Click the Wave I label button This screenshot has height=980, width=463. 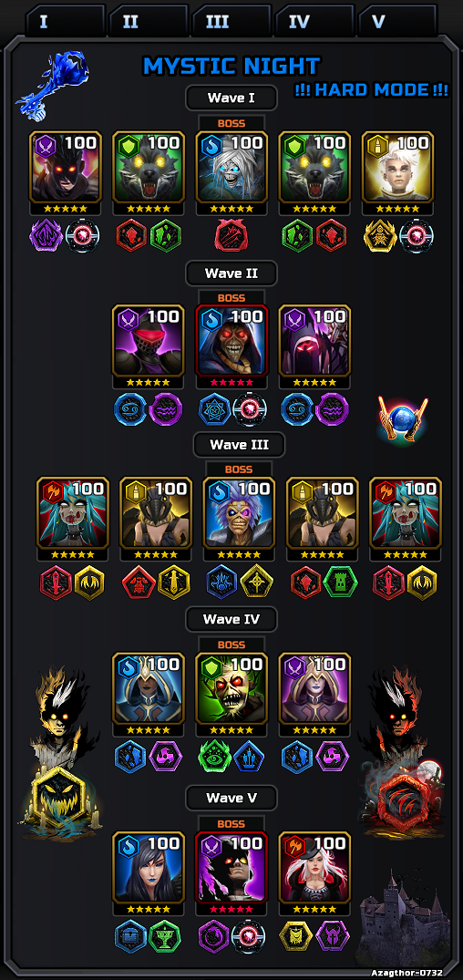pos(231,98)
